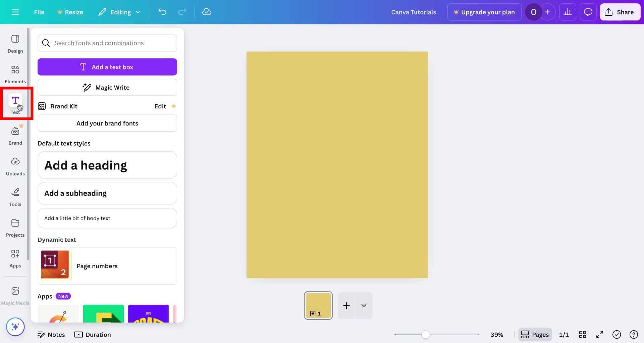This screenshot has height=343, width=644.
Task: Toggle the Notes panel
Action: [x=51, y=334]
